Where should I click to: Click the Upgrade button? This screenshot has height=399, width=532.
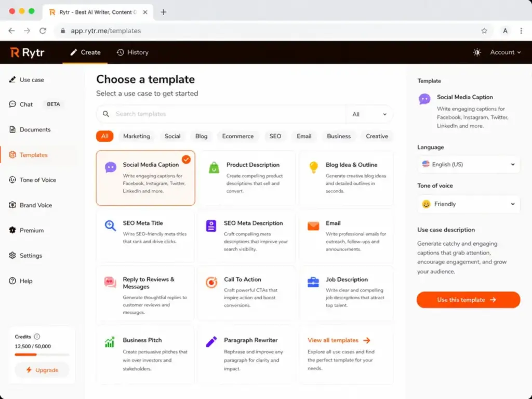click(x=42, y=370)
